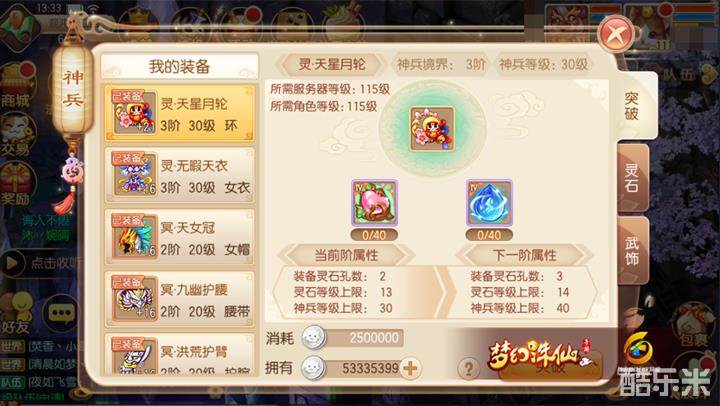Viewport: 720px width, 406px height.
Task: Click the blue crystal material icon
Action: click(489, 203)
